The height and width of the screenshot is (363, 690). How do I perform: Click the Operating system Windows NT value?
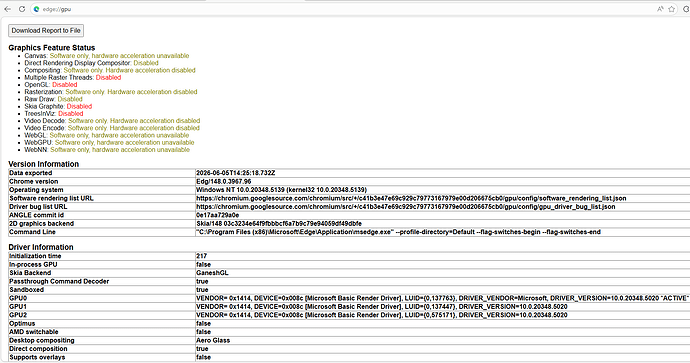coord(281,190)
